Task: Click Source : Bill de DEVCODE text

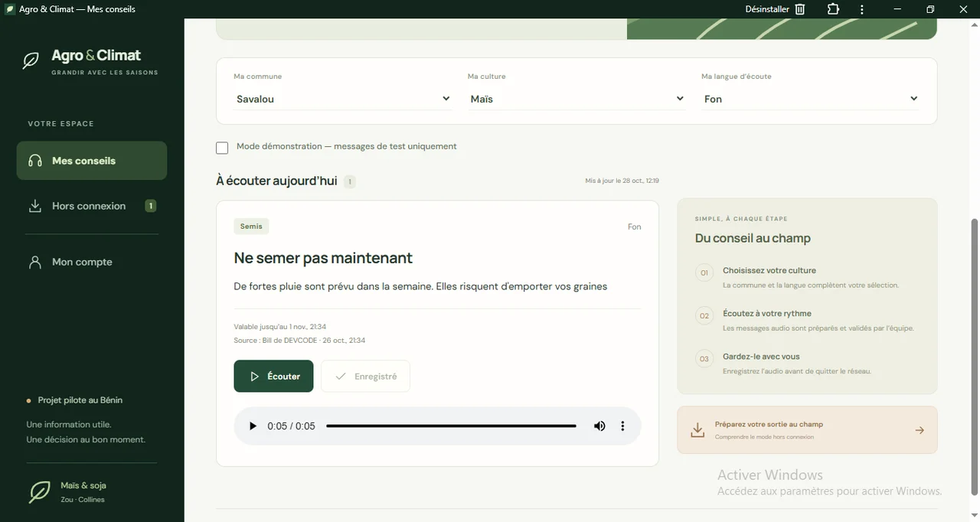Action: [299, 341]
